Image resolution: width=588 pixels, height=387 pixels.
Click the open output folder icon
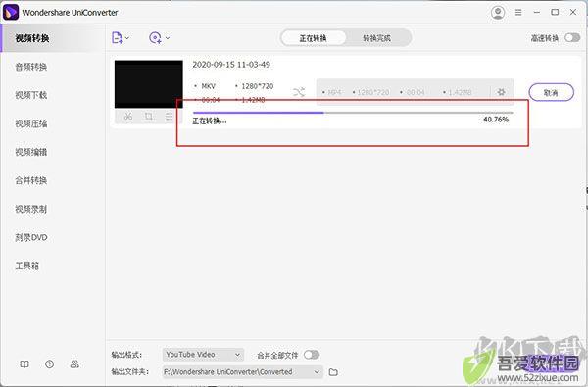pos(333,372)
